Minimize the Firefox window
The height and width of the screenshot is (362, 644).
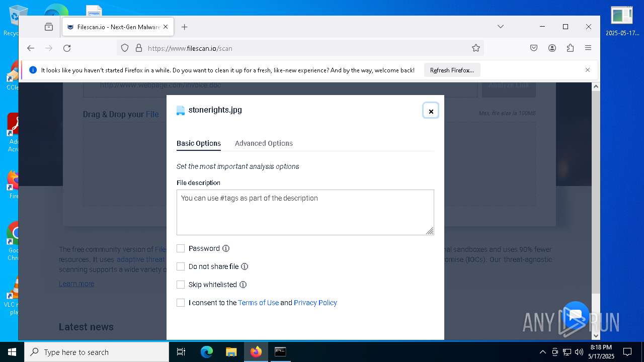542,27
